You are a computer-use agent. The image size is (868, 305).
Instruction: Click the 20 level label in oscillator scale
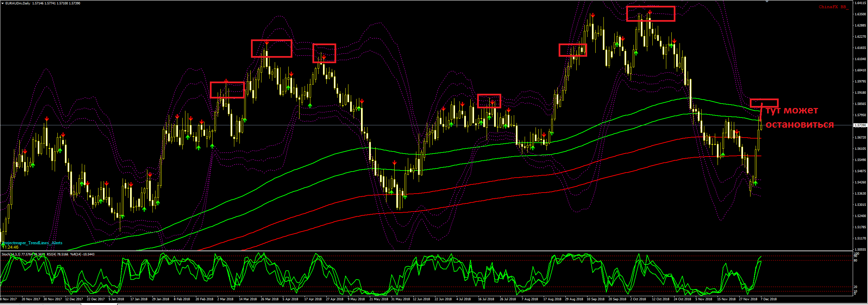tap(855, 287)
